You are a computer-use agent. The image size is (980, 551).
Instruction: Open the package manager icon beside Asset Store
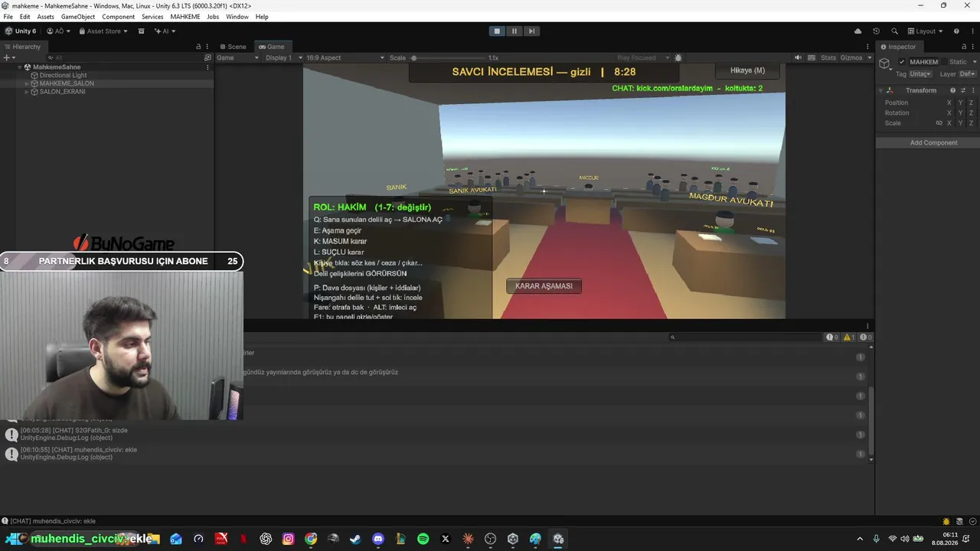(141, 31)
